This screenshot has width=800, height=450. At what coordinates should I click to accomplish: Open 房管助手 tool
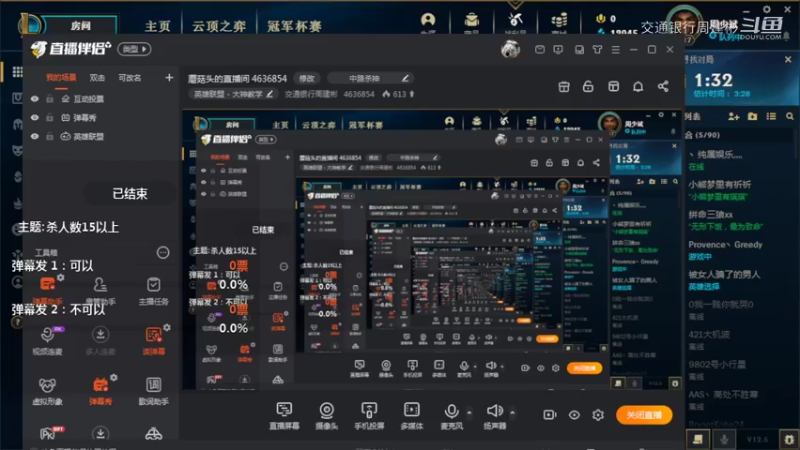[x=100, y=291]
